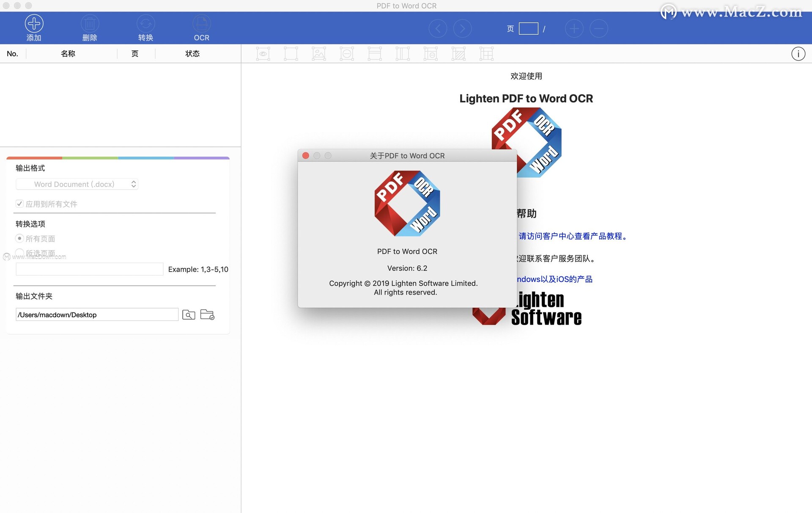This screenshot has width=812, height=513.
Task: Click the 删除 (Delete) trash icon
Action: coord(90,23)
